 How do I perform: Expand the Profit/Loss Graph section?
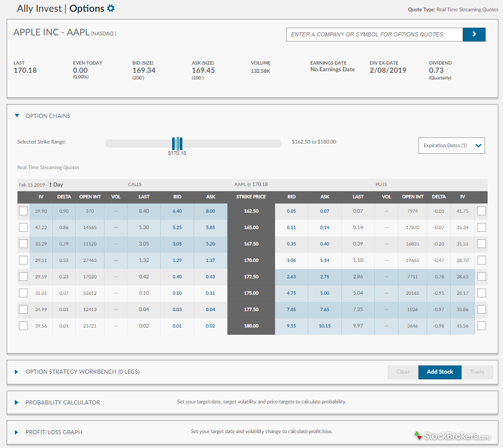click(16, 432)
